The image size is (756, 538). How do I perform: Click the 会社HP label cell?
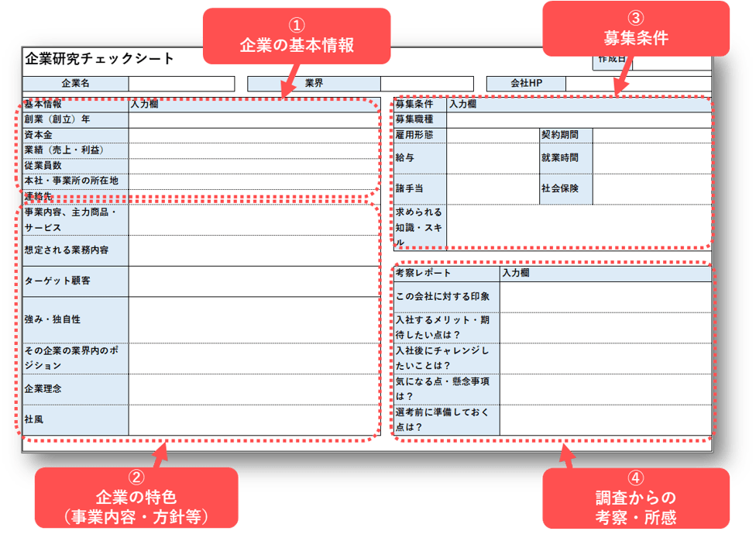pos(526,84)
